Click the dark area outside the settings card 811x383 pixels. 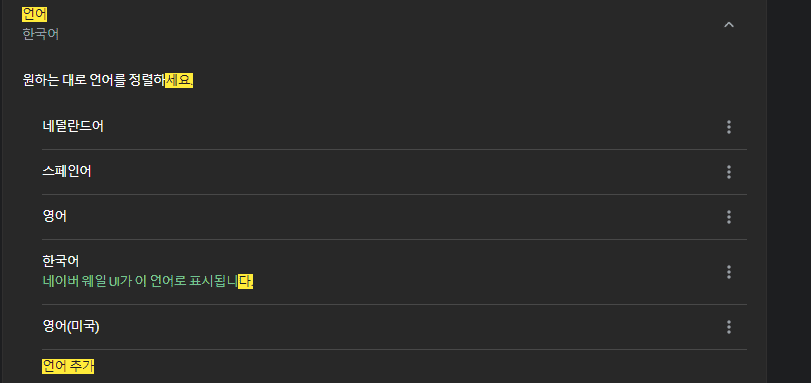[x=789, y=192]
